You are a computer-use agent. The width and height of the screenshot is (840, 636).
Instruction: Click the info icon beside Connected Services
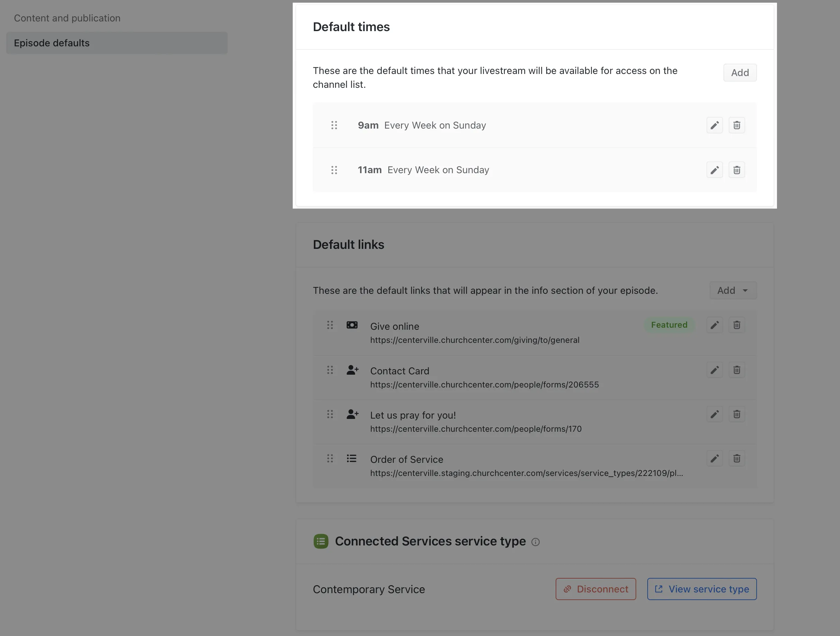pos(535,542)
